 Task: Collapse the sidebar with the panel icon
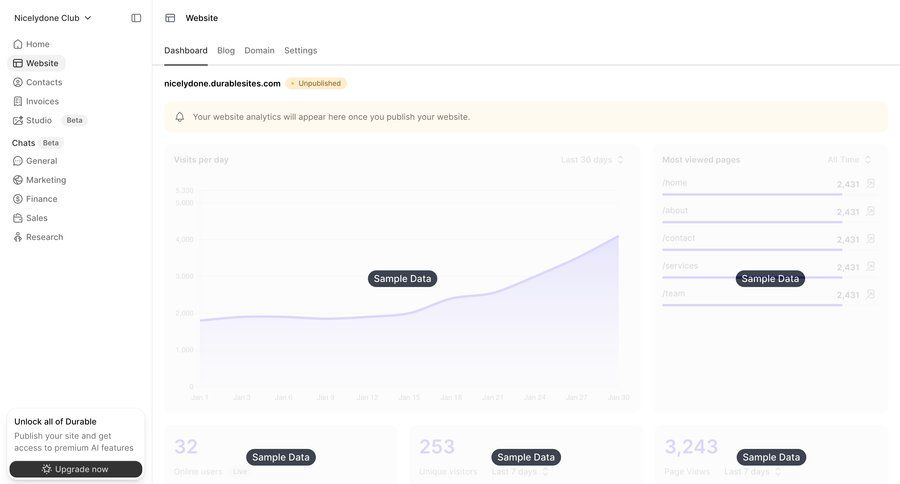tap(136, 18)
